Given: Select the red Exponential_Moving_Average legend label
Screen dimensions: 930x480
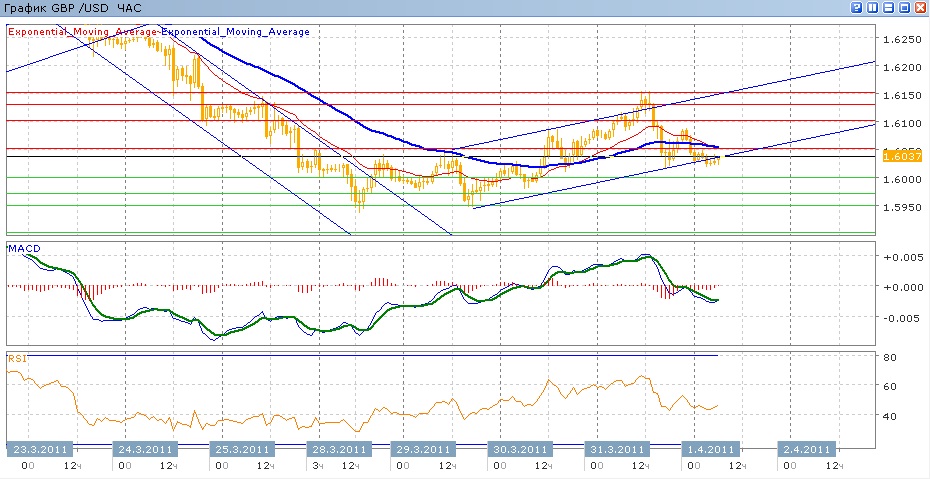Looking at the screenshot, I should coord(84,32).
